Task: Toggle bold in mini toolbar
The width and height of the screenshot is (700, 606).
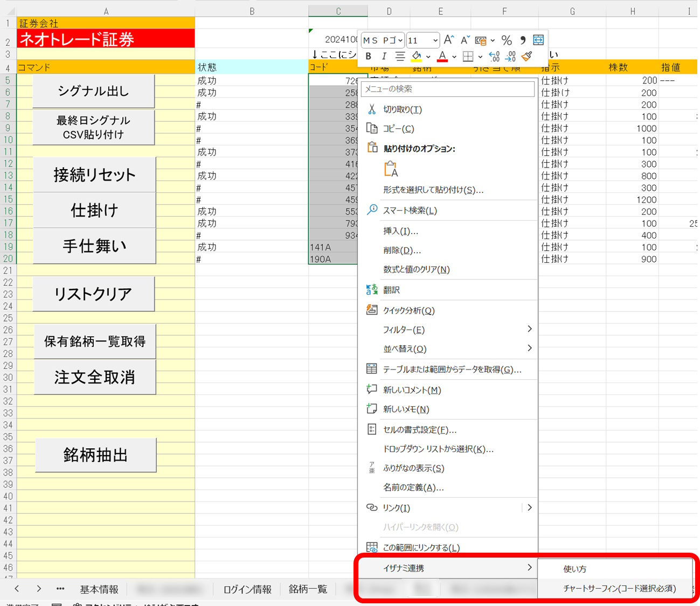Action: (x=369, y=56)
